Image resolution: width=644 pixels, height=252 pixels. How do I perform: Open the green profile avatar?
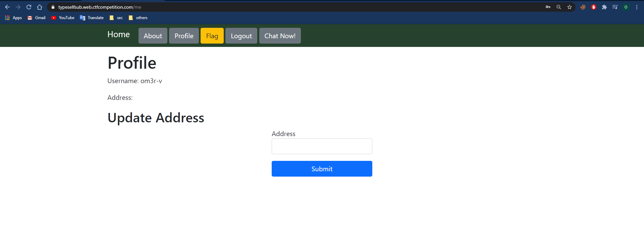coord(626,7)
